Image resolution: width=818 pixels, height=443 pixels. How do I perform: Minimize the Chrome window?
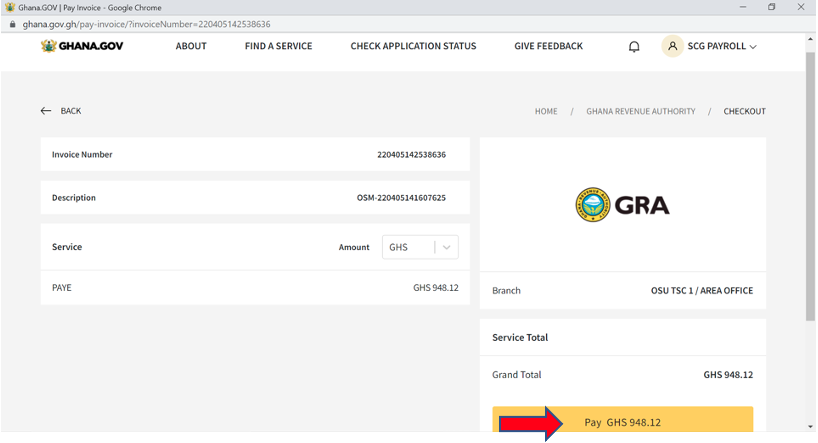click(x=743, y=7)
